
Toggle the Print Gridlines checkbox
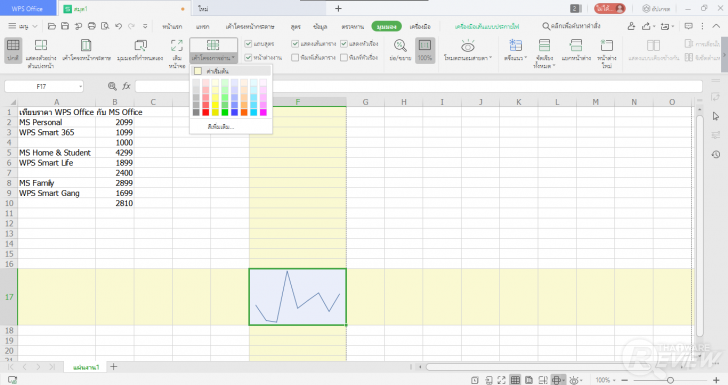(295, 58)
